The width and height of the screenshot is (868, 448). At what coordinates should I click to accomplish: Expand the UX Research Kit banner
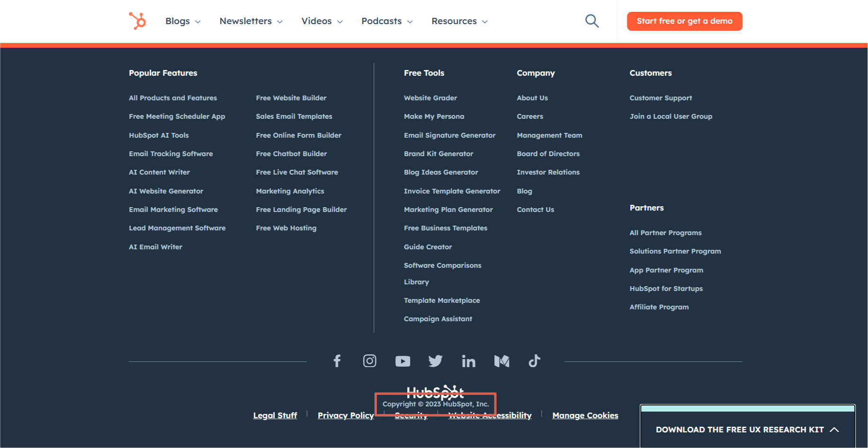747,429
